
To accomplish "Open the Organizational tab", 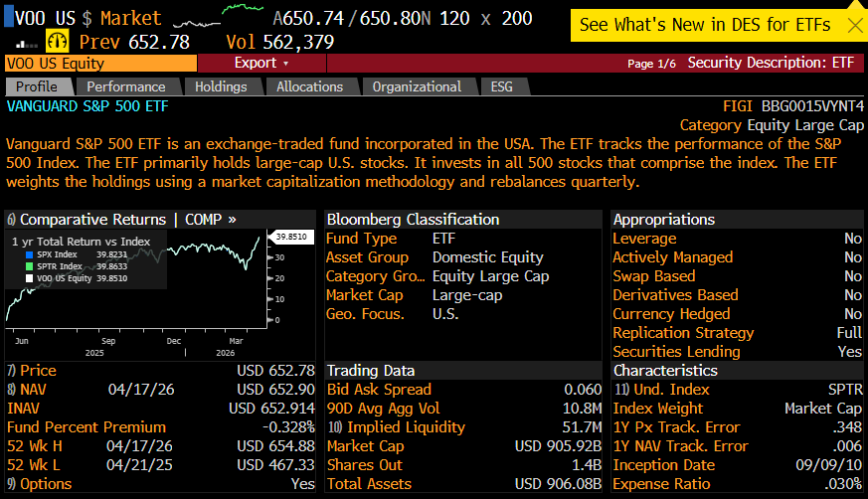I will point(417,86).
